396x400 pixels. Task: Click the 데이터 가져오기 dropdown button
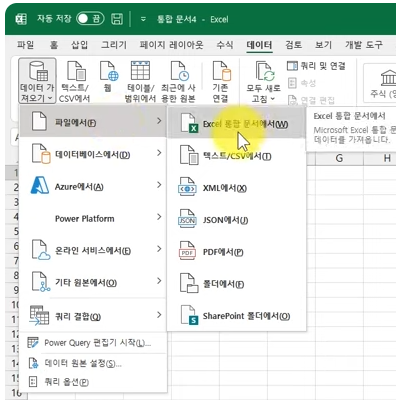coord(37,81)
